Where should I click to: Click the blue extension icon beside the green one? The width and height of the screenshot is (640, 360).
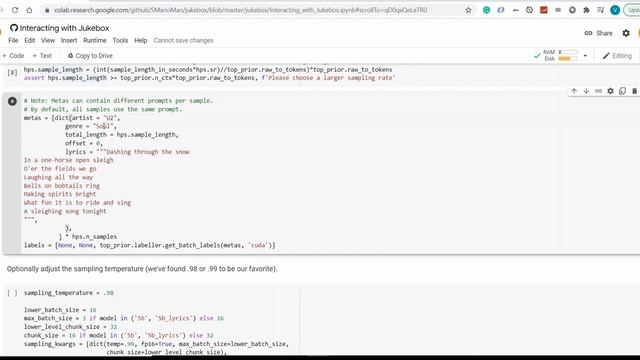pos(500,10)
